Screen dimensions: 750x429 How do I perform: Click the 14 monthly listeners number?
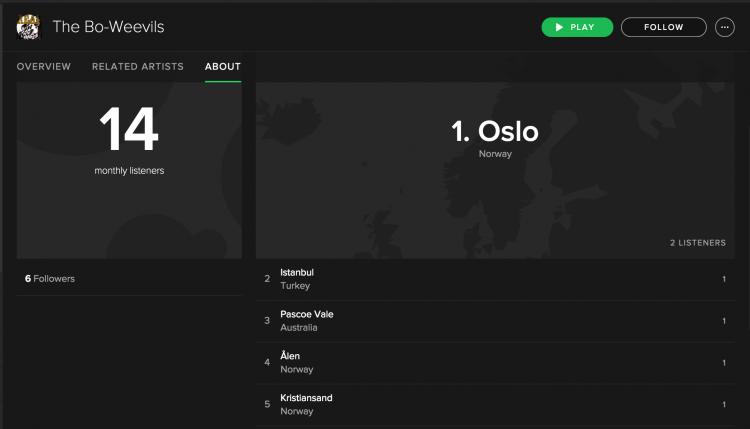pyautogui.click(x=129, y=130)
